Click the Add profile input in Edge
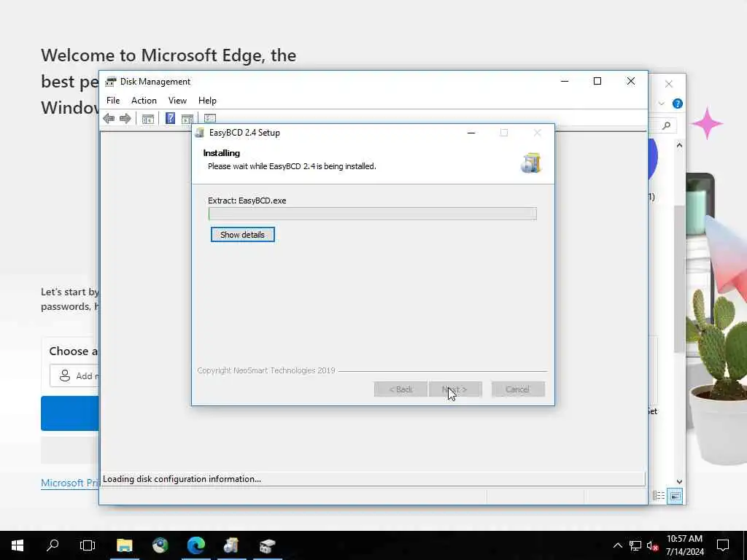Image resolution: width=747 pixels, height=560 pixels. tap(74, 376)
